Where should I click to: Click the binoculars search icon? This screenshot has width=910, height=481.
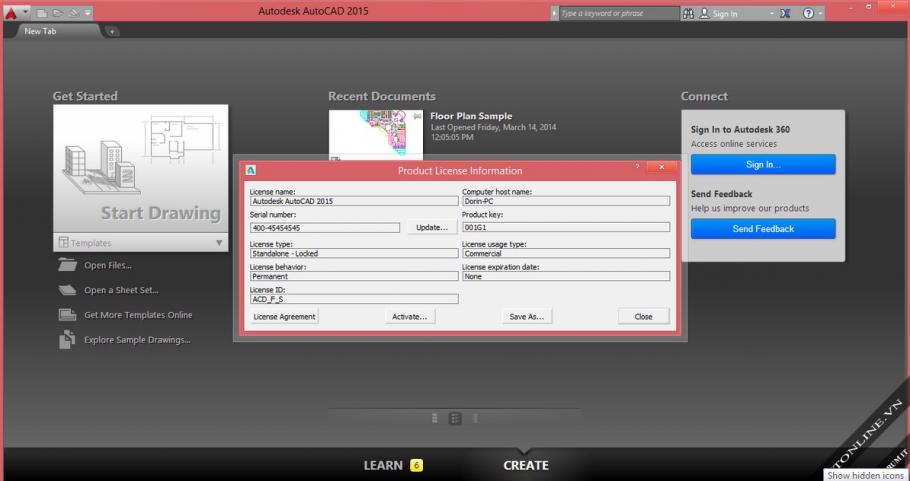pyautogui.click(x=688, y=13)
